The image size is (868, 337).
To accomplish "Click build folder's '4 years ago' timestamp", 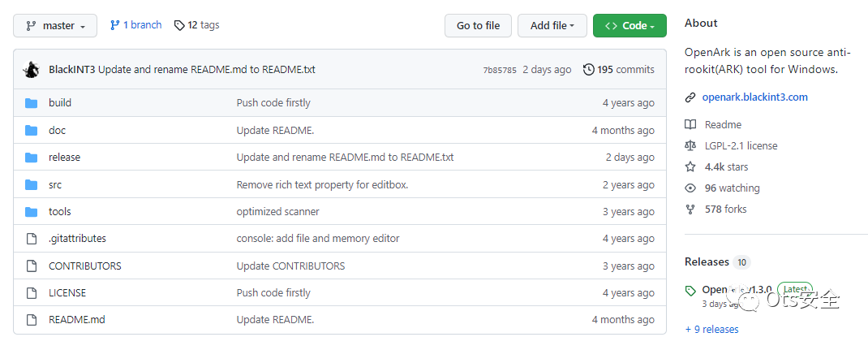I will (x=629, y=102).
